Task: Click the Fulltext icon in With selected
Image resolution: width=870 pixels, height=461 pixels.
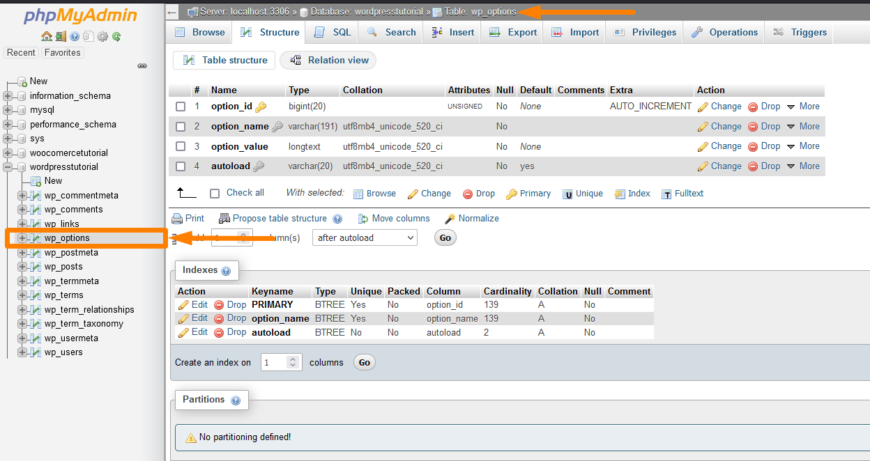Action: tap(667, 194)
